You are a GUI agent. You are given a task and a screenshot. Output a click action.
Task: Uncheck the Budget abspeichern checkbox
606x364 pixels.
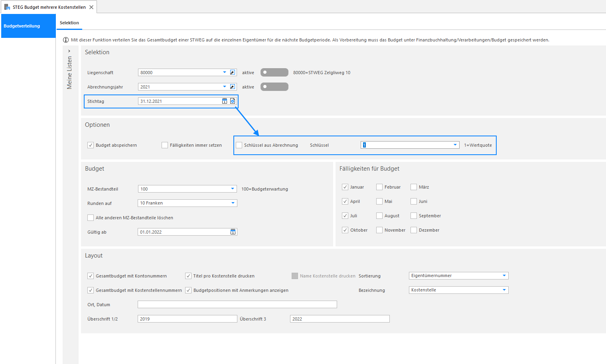coord(91,145)
